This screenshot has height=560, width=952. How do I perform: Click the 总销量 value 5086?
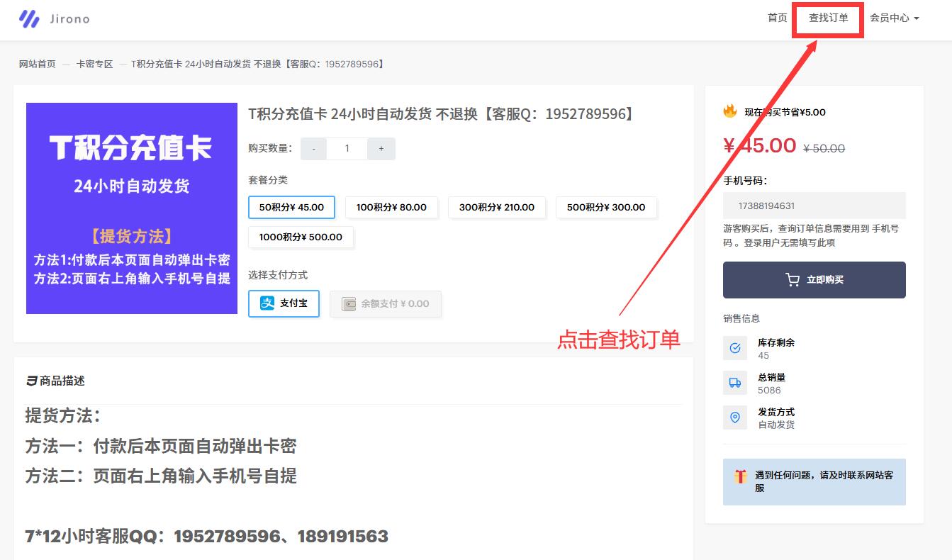click(x=769, y=391)
